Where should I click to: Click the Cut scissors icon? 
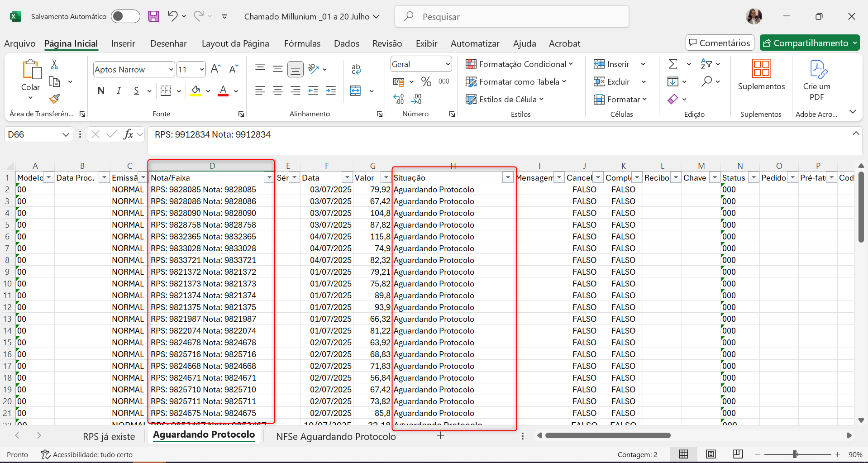click(54, 64)
